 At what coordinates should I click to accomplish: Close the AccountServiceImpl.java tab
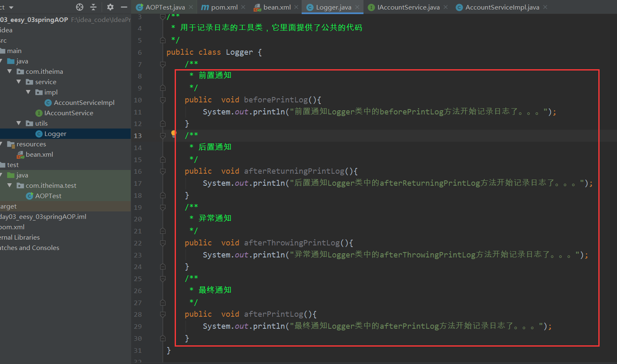tap(545, 7)
